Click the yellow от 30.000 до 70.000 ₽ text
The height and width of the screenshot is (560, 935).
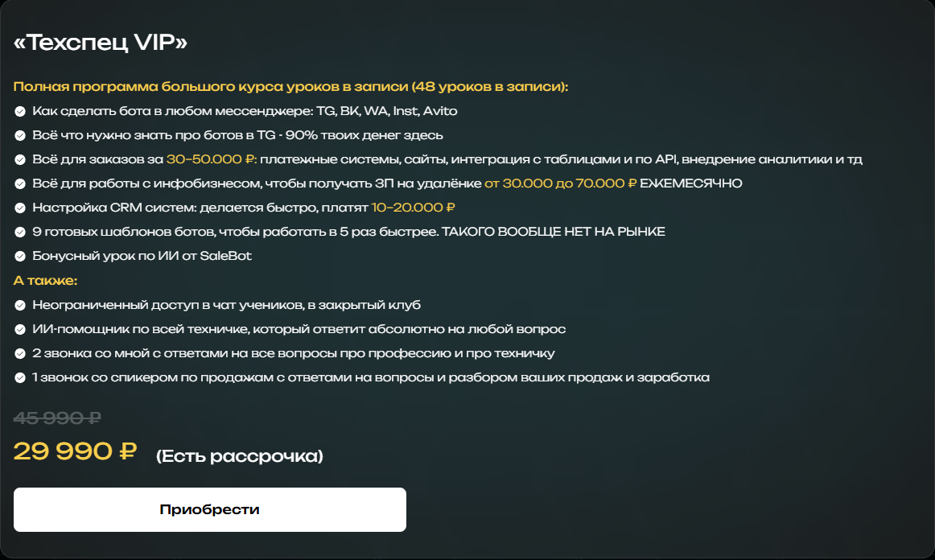coord(560,183)
